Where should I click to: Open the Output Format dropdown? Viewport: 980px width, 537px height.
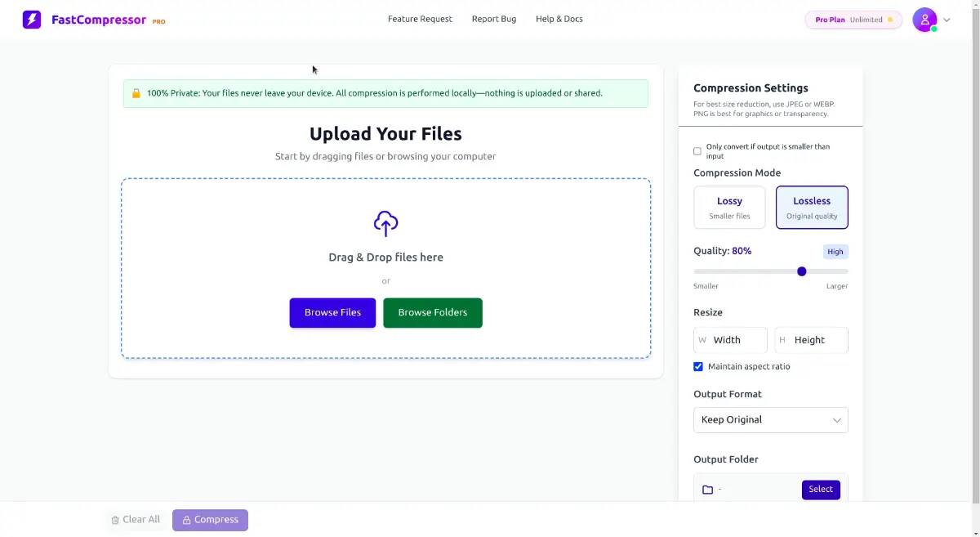[770, 420]
